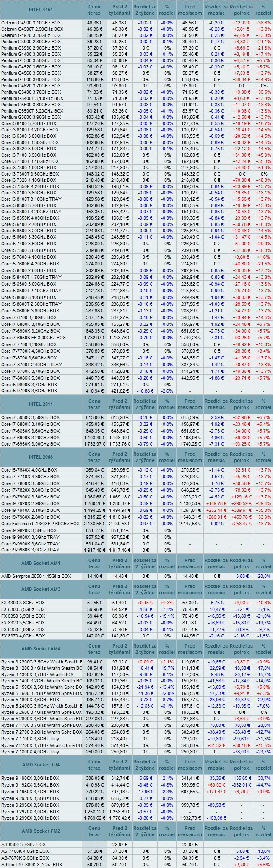The image size is (273, 868).
Task: Click Ryzen 9 1950X 3,4GHz BOX name
Action: tap(30, 792)
